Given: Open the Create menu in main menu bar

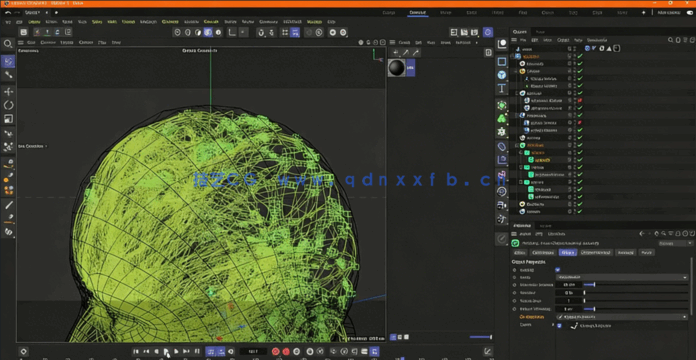Looking at the screenshot, I should [x=34, y=21].
